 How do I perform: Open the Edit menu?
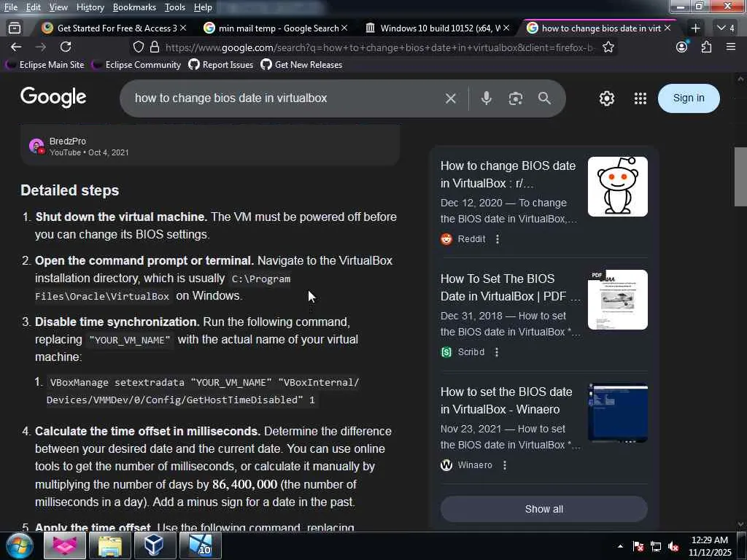pos(33,7)
